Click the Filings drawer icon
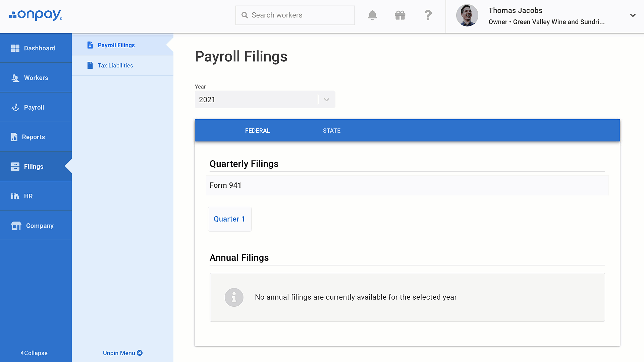644x362 pixels. (x=15, y=167)
